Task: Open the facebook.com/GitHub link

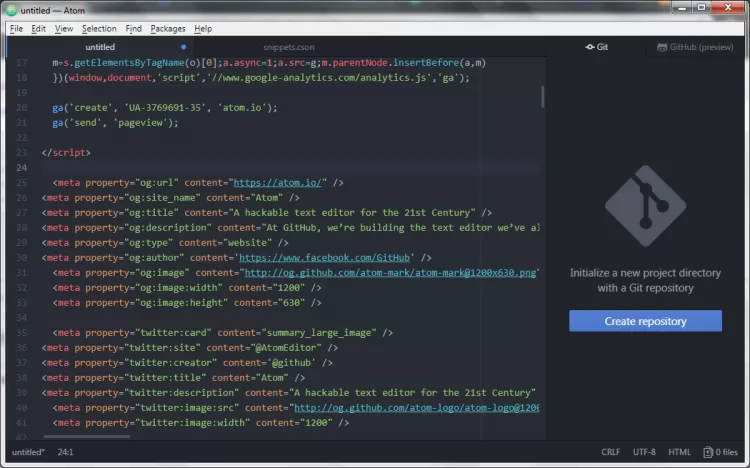Action: tap(324, 257)
